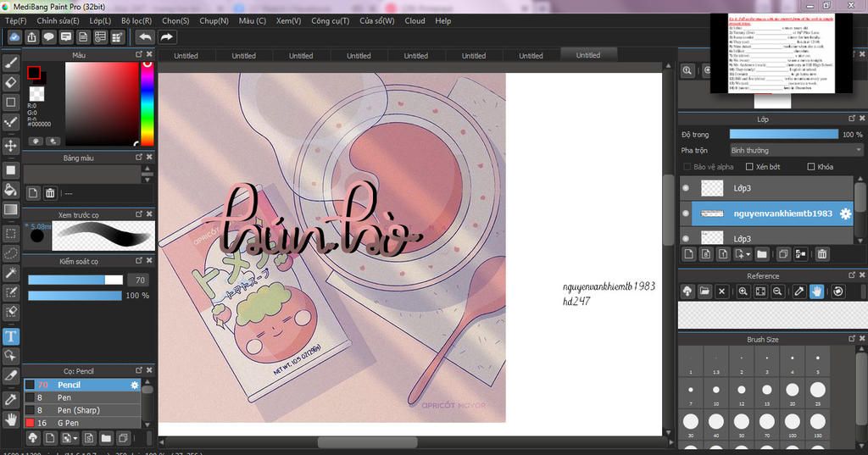868x455 pixels.
Task: Open the Help menu
Action: (x=442, y=20)
